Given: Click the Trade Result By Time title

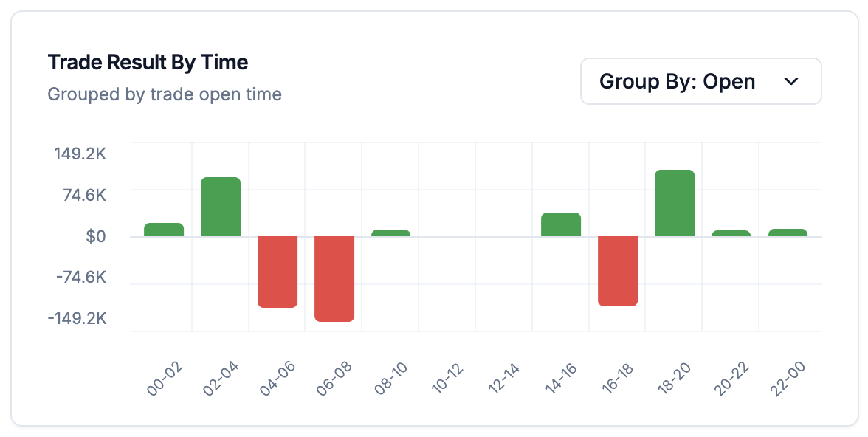Looking at the screenshot, I should pyautogui.click(x=148, y=62).
